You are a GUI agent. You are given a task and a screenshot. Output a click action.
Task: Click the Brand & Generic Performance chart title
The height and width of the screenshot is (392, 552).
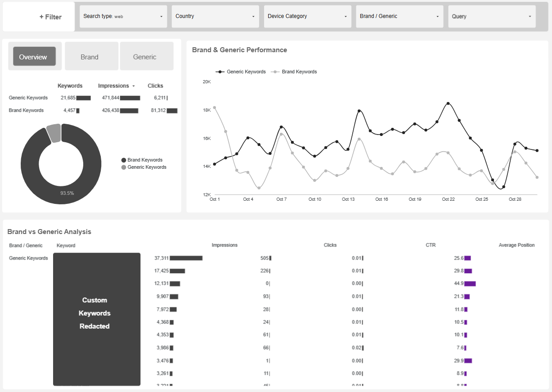pyautogui.click(x=239, y=50)
